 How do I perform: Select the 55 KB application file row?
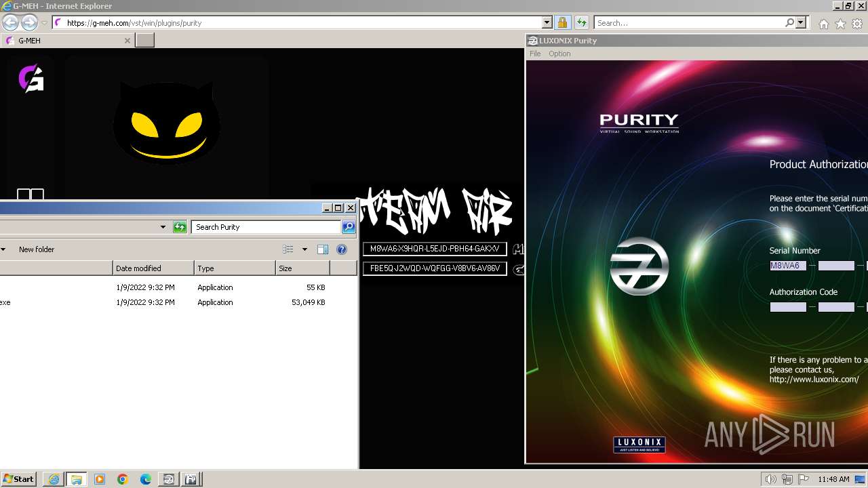(x=178, y=287)
